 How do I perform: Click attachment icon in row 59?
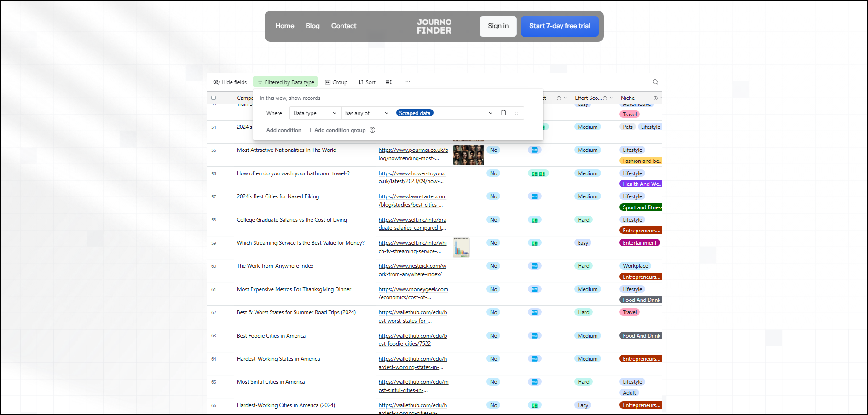535,243
